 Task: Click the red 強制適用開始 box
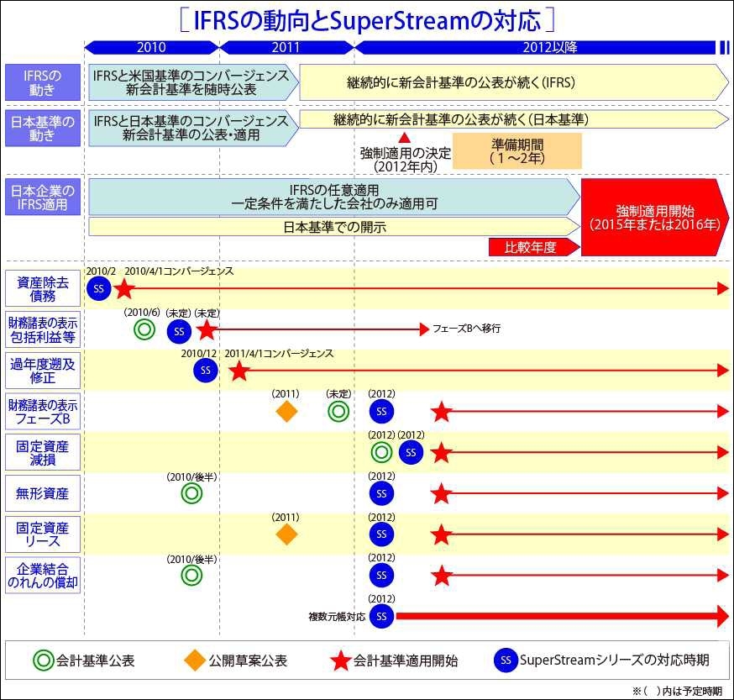click(x=655, y=218)
